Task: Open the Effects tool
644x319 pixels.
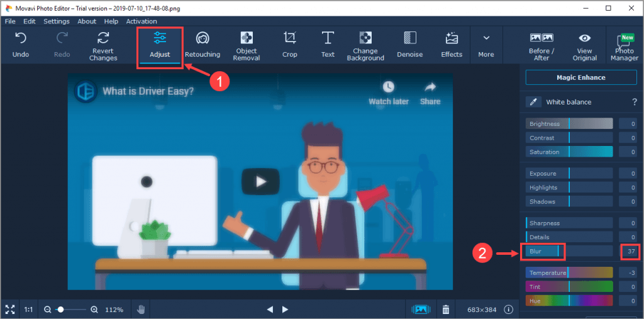Action: point(452,45)
